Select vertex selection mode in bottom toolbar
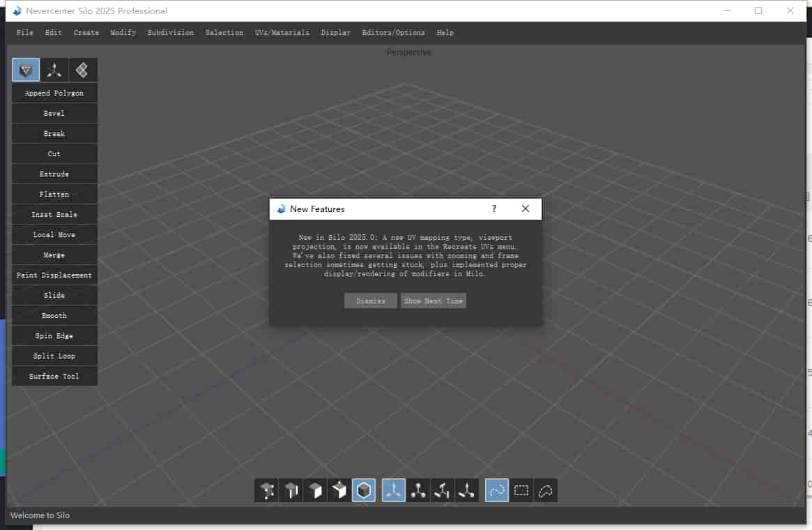 (267, 491)
